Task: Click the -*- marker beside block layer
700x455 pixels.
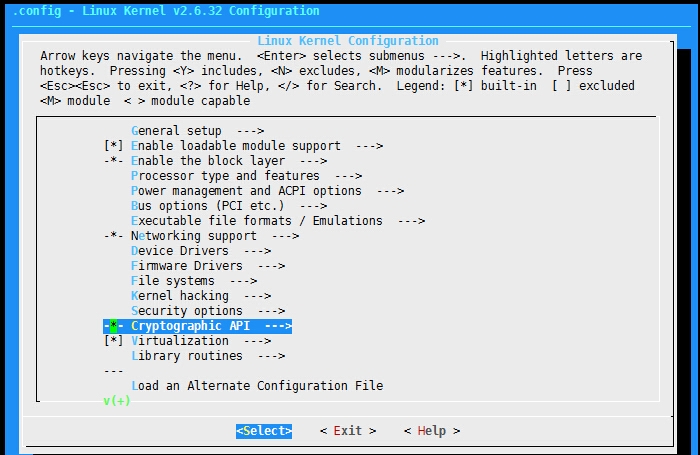Action: tap(113, 161)
